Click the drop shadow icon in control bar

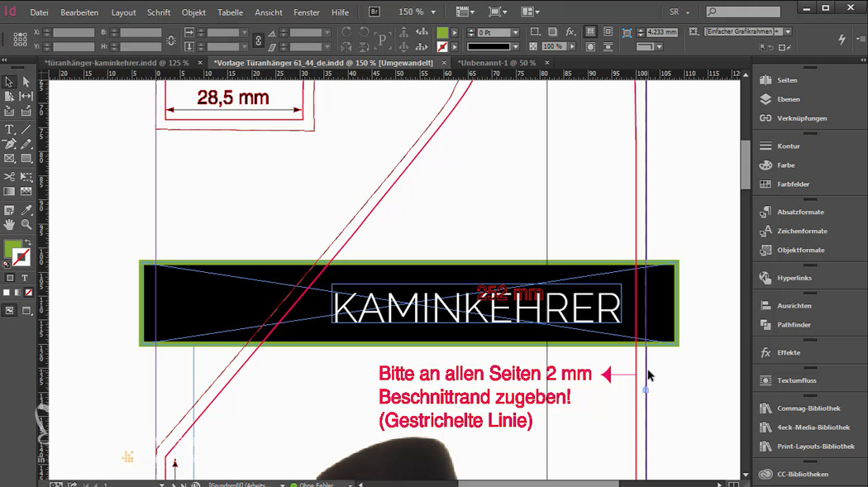552,32
